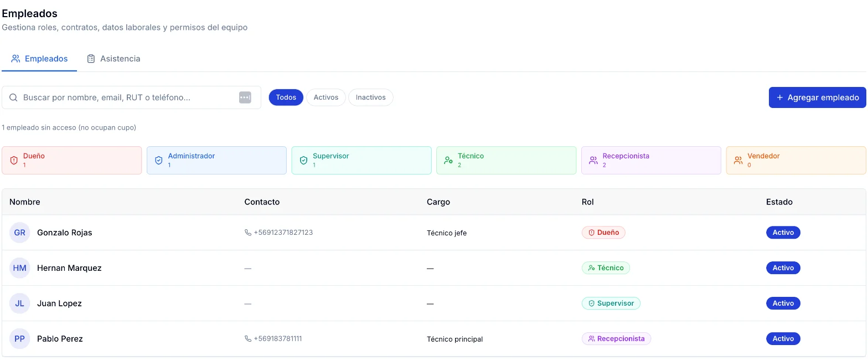Select the Recepcionista role card
Viewport: 868px width, 360px height.
pos(651,160)
